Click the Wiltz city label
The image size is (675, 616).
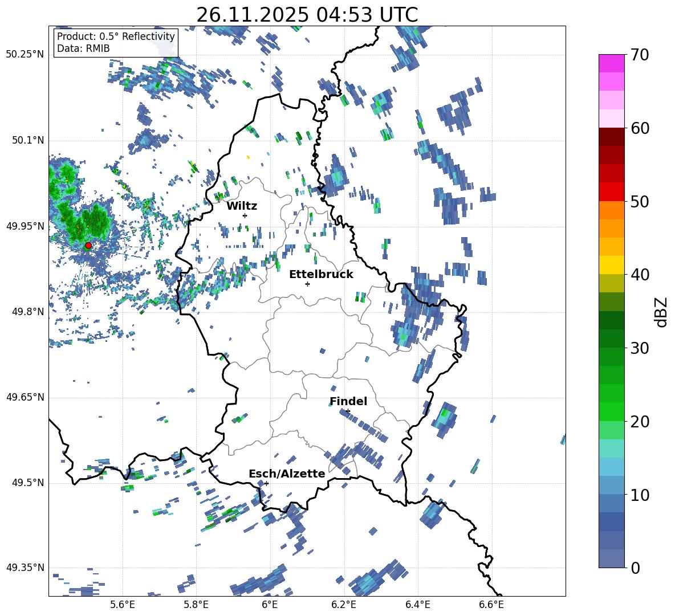(242, 206)
